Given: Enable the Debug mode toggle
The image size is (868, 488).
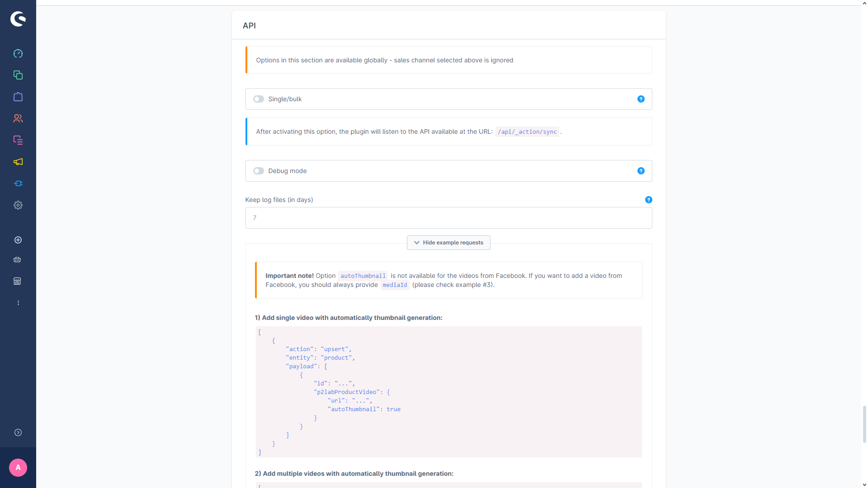Looking at the screenshot, I should pos(258,171).
